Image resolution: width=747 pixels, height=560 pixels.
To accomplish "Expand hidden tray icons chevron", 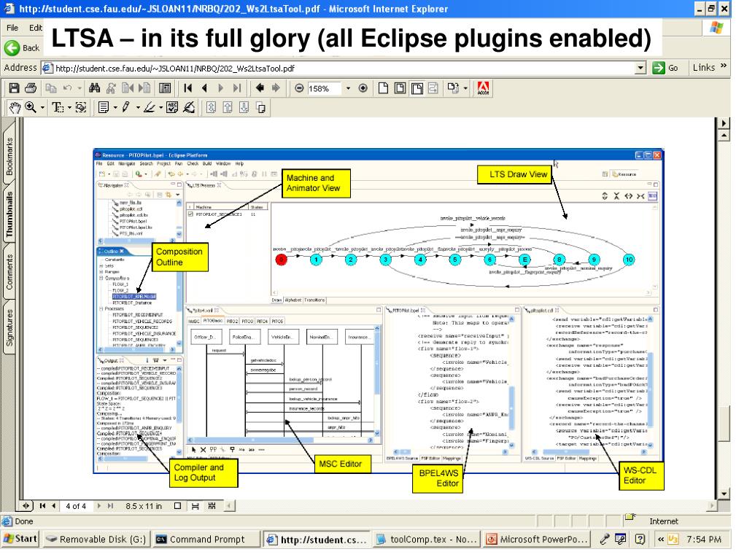I will (x=661, y=539).
